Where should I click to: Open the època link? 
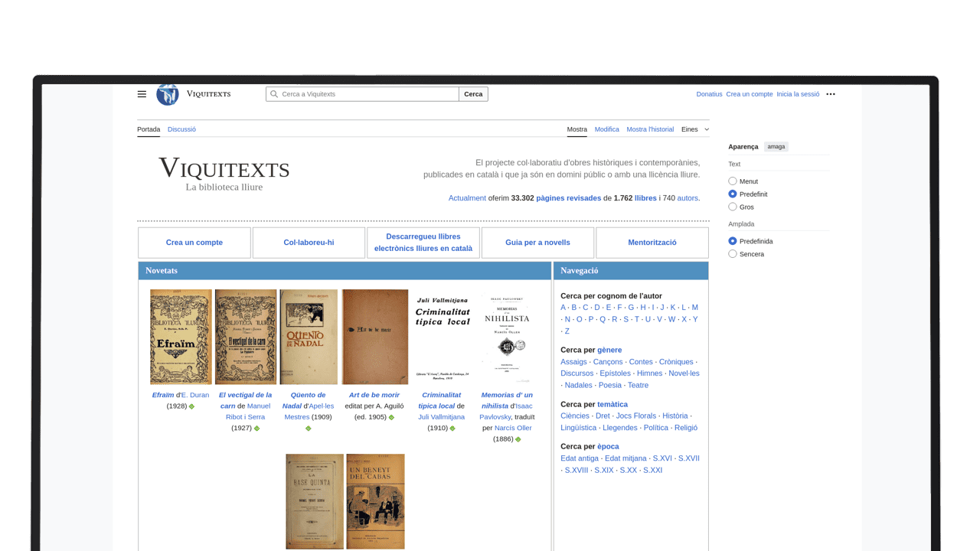pos(608,446)
